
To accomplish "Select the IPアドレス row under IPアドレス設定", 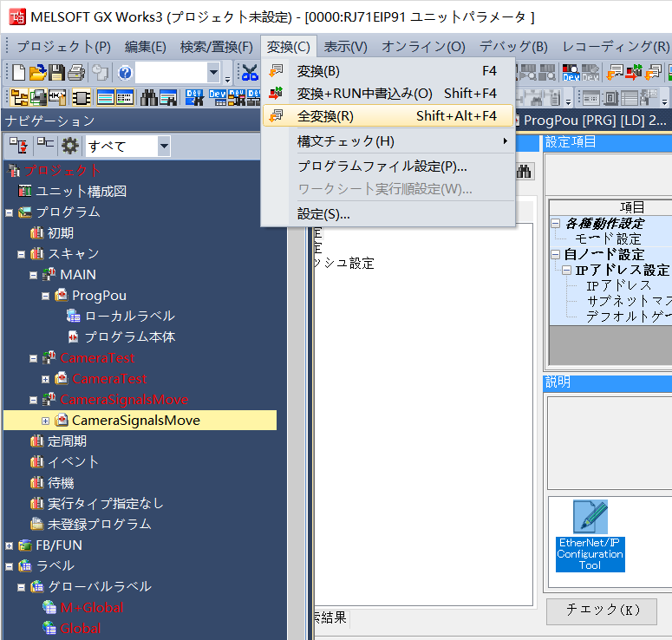I will [x=618, y=285].
